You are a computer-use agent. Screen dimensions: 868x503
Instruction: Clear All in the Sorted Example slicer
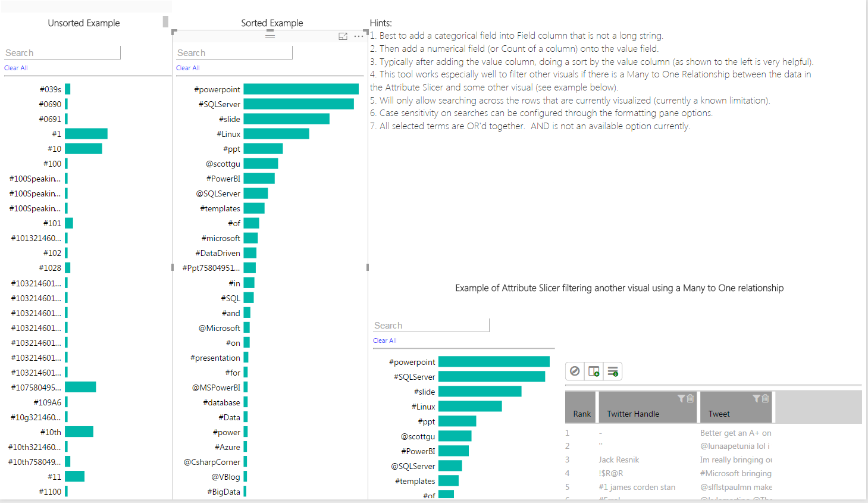[188, 68]
